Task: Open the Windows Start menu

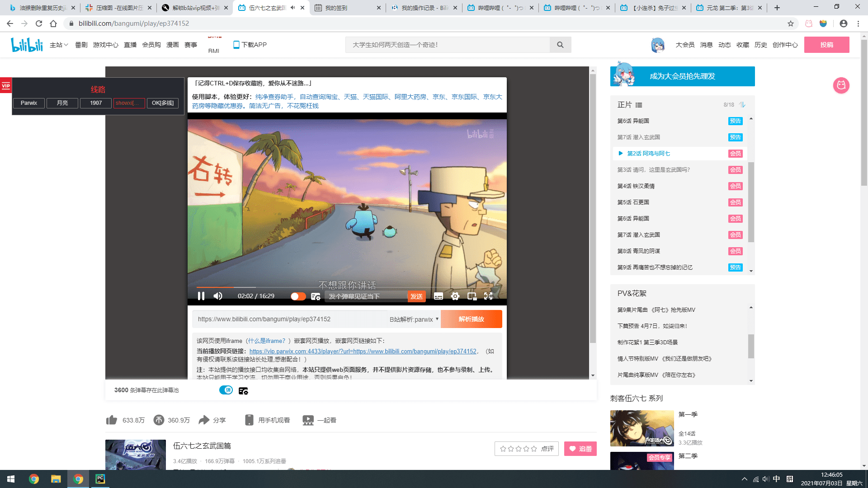Action: (11, 479)
